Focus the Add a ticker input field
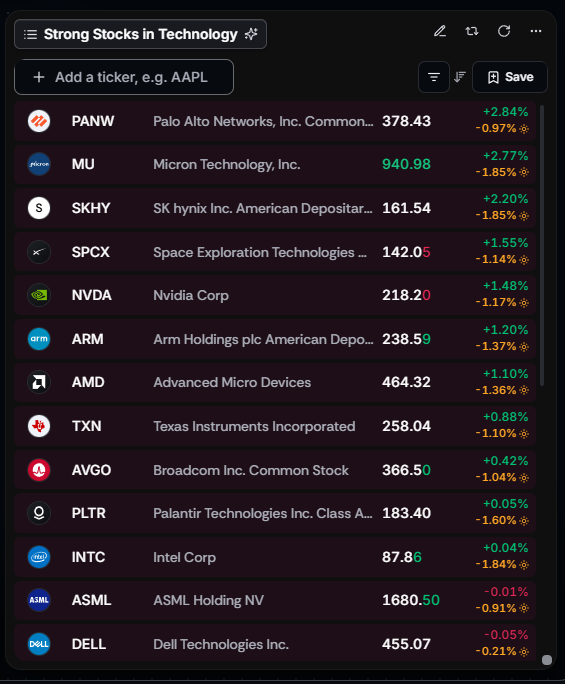 click(124, 77)
